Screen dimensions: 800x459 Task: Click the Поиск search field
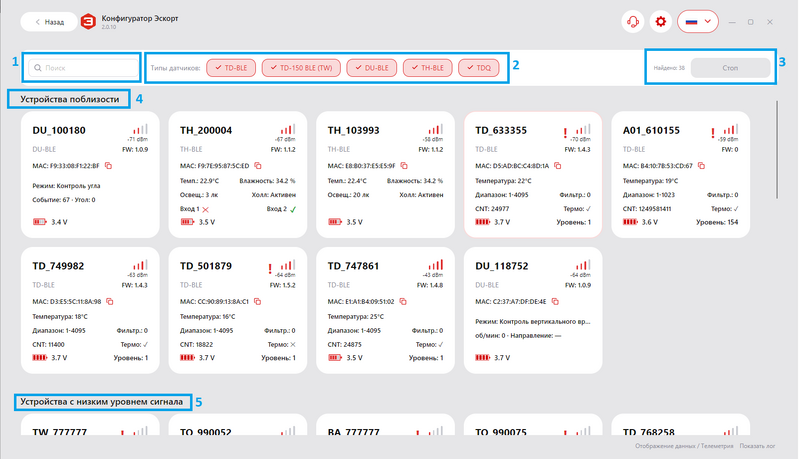83,68
